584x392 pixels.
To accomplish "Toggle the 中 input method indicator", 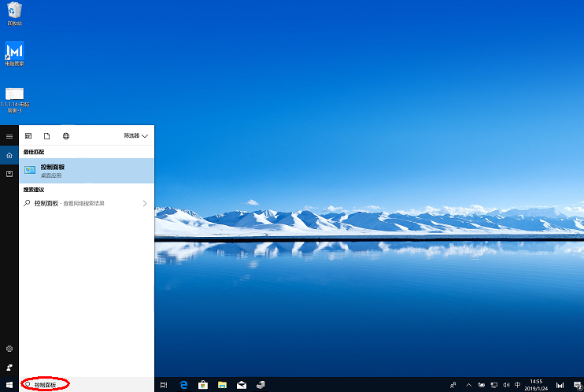I will [517, 385].
